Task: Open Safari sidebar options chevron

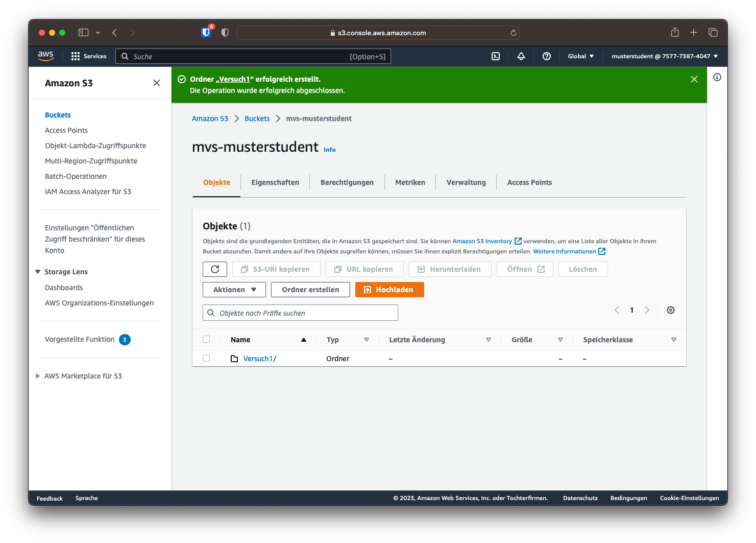Action: 98,33
